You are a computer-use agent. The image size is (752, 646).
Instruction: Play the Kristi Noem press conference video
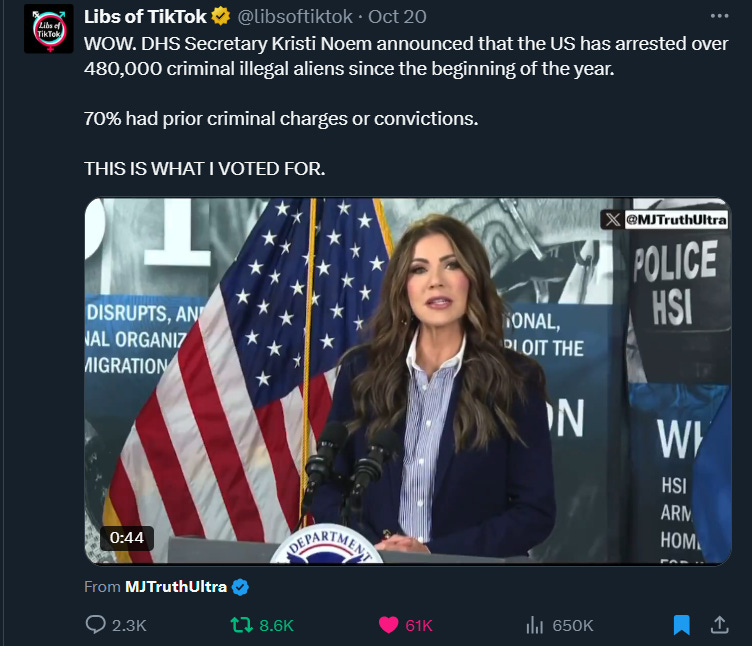click(408, 380)
